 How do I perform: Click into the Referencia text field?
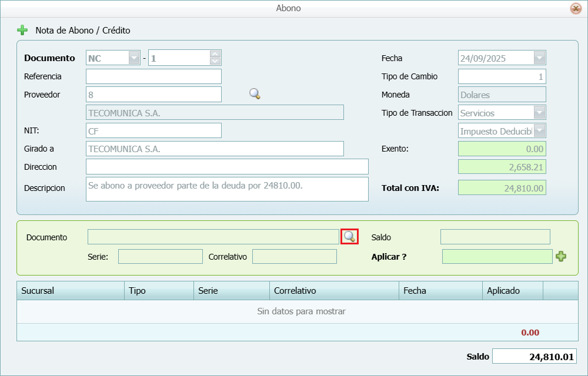coord(153,76)
